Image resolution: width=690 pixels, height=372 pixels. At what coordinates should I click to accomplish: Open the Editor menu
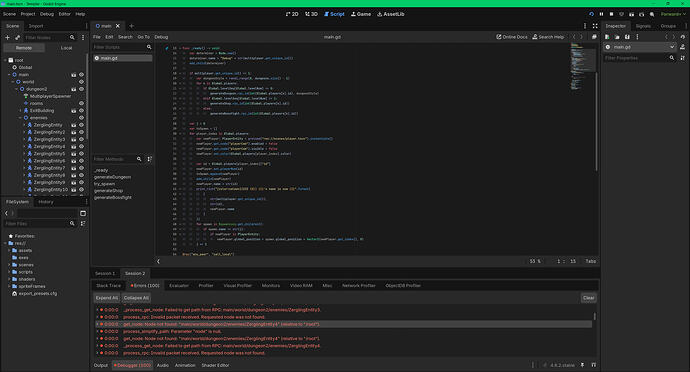(65, 14)
